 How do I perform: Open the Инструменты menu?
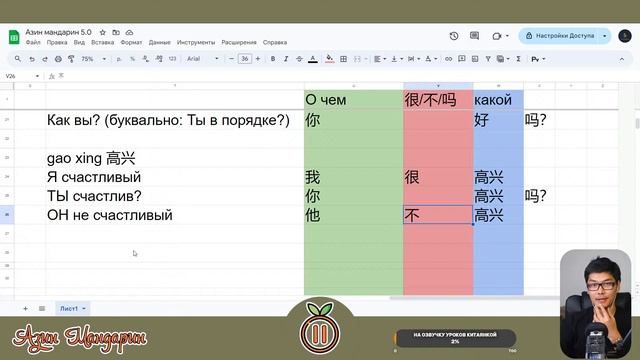coord(196,42)
